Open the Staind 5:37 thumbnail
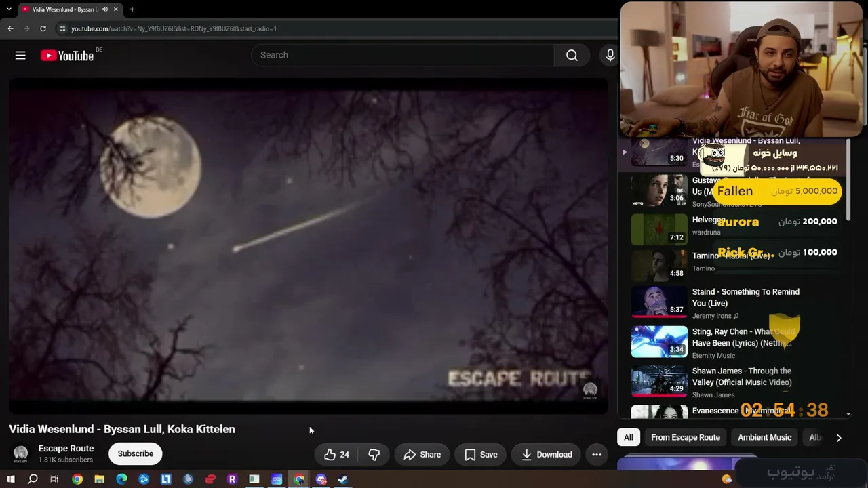This screenshot has height=488, width=868. coord(659,302)
